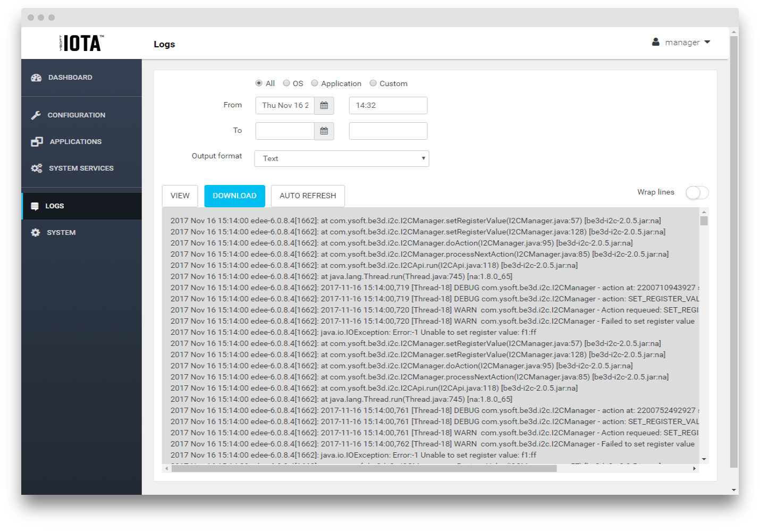Select the Application log filter radio
The width and height of the screenshot is (760, 532).
pos(315,83)
